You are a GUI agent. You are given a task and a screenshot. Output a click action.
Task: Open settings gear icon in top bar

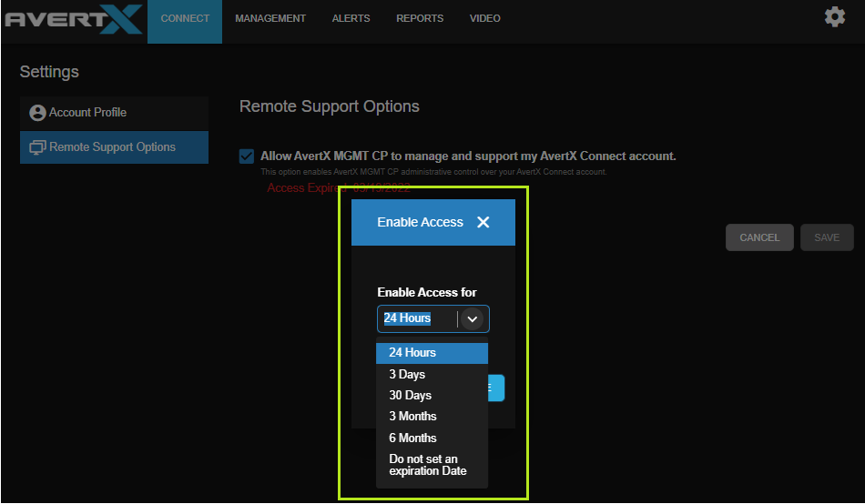835,17
